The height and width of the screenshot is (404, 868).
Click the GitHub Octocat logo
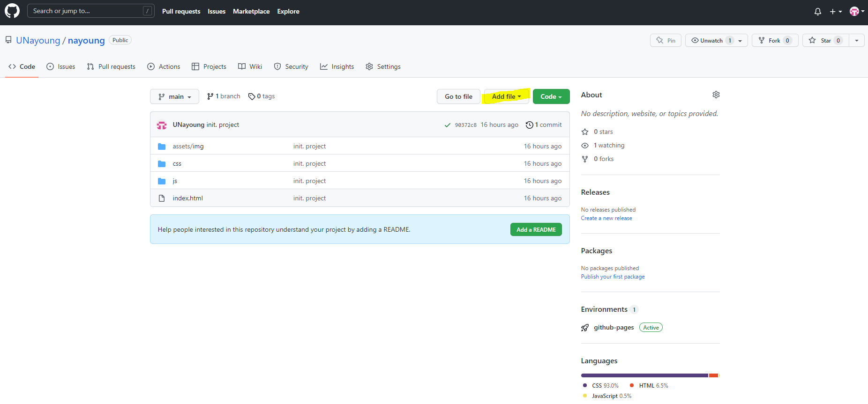point(12,11)
